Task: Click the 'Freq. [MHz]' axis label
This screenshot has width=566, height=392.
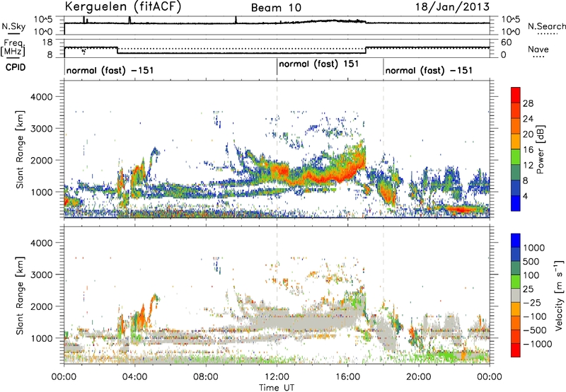Action: coord(13,48)
